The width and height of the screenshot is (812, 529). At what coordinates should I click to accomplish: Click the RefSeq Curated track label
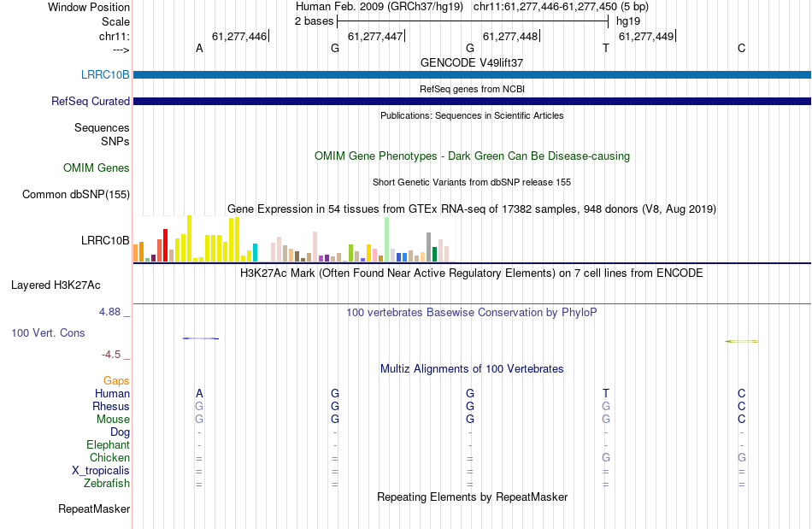[90, 101]
